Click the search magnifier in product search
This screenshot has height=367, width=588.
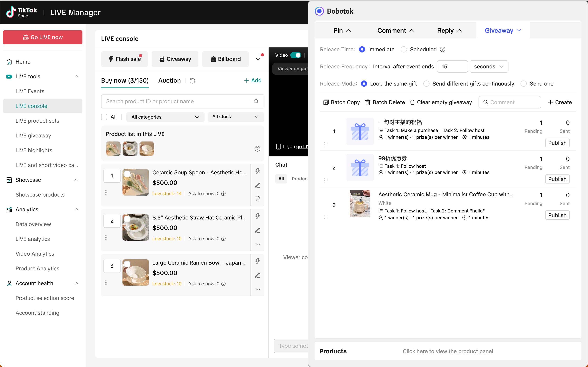tap(256, 101)
